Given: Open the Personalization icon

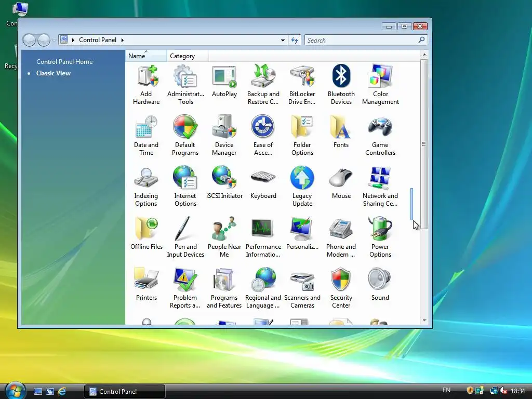Looking at the screenshot, I should point(302,234).
